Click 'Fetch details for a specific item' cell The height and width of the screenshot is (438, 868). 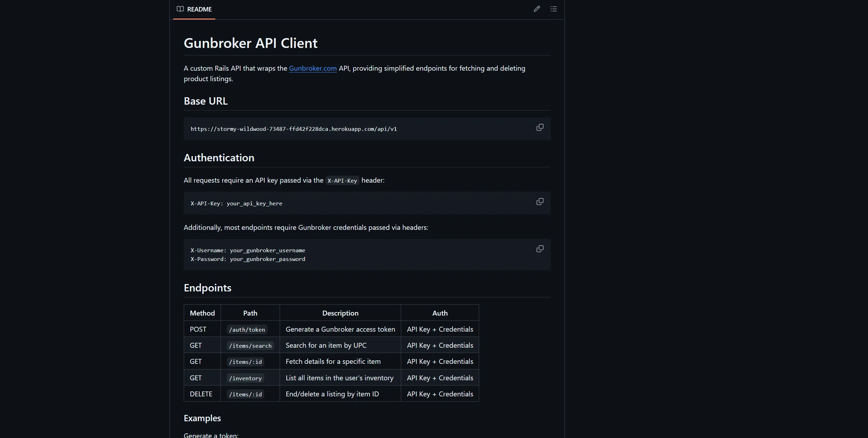(x=340, y=361)
